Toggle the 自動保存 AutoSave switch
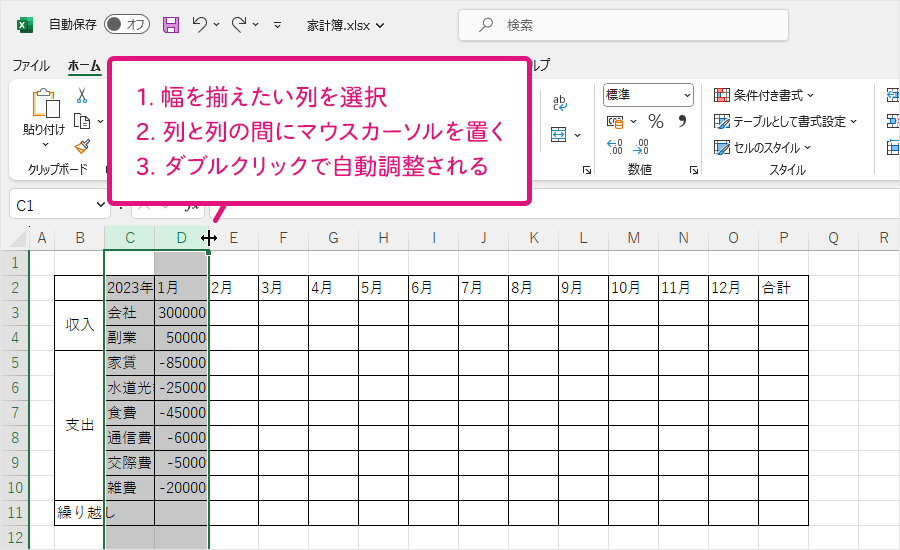 [127, 24]
